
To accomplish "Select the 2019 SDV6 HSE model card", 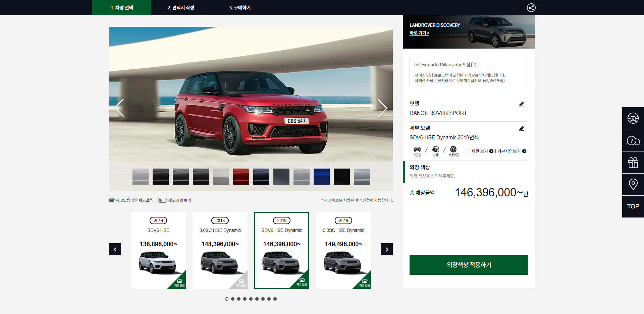I will pos(158,250).
